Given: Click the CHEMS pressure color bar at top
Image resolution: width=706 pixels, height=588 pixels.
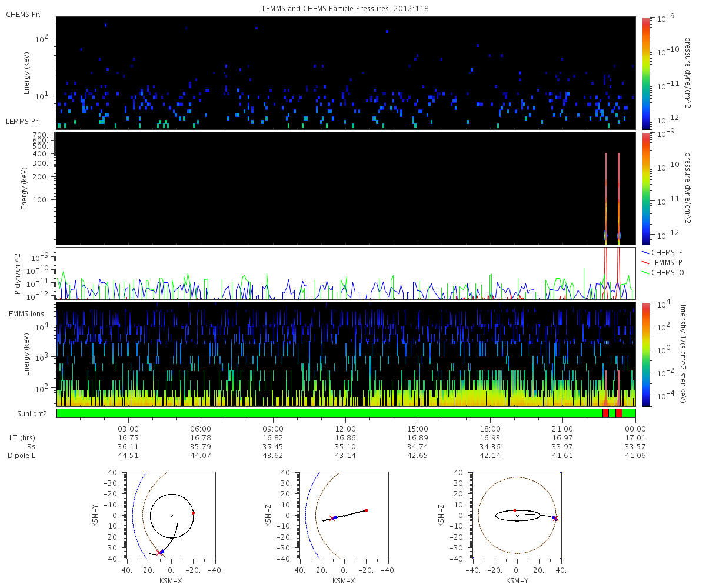Looking at the screenshot, I should tap(646, 72).
